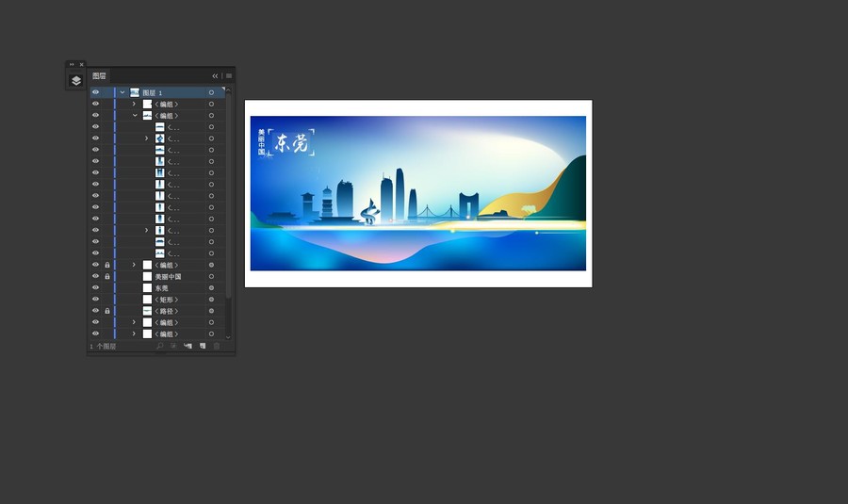Select the <路径> layer name
This screenshot has height=504, width=848.
[x=167, y=311]
